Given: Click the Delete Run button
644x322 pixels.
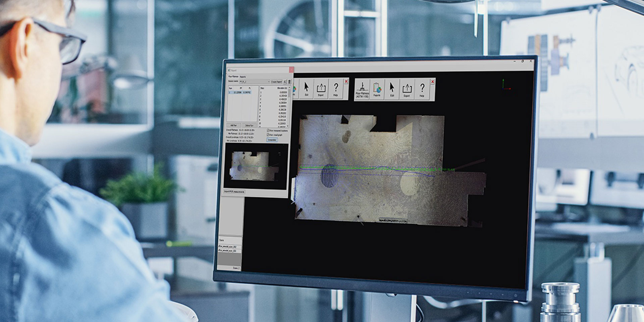Looking at the screenshot, I should [249, 125].
